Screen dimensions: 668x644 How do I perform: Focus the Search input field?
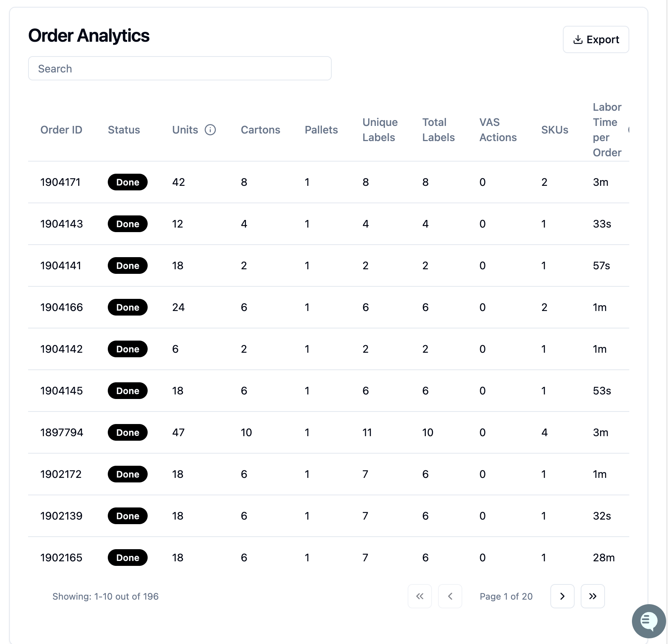pyautogui.click(x=180, y=68)
